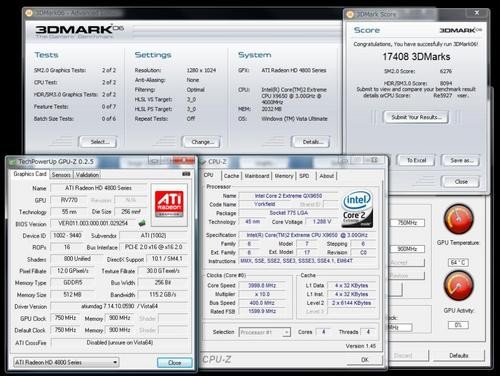Close the 3DMark Score window with X
This screenshot has width=500, height=376.
[x=477, y=13]
